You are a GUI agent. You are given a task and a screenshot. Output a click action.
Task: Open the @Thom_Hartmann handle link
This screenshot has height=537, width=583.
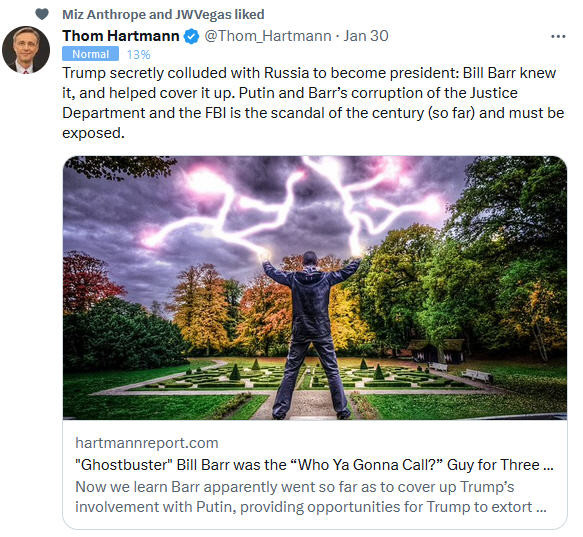pyautogui.click(x=268, y=36)
